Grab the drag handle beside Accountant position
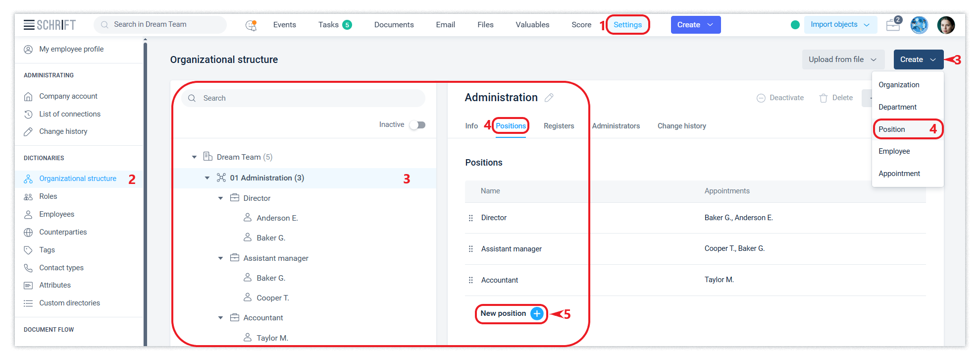The width and height of the screenshot is (980, 358). 470,280
